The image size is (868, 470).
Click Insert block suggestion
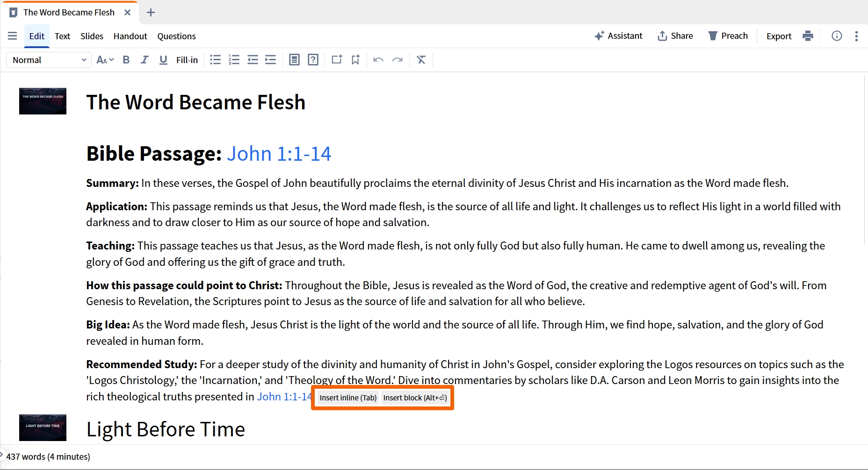tap(415, 398)
